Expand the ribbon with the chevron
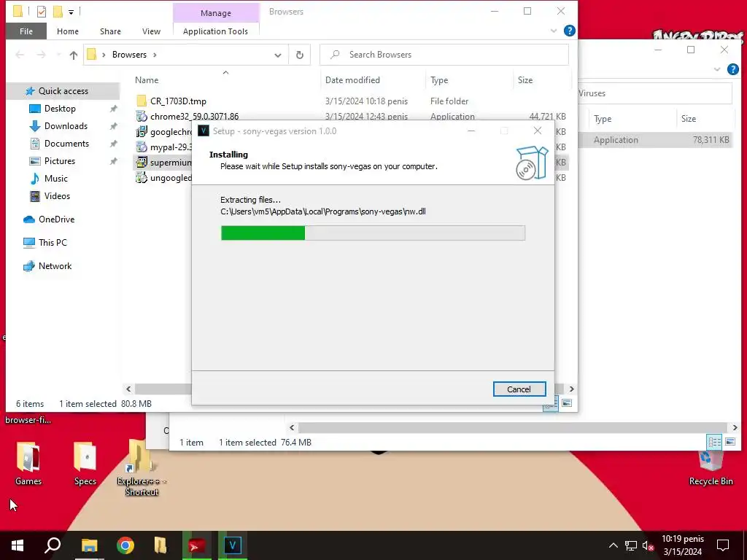Screen dimensions: 747x560 [554, 31]
